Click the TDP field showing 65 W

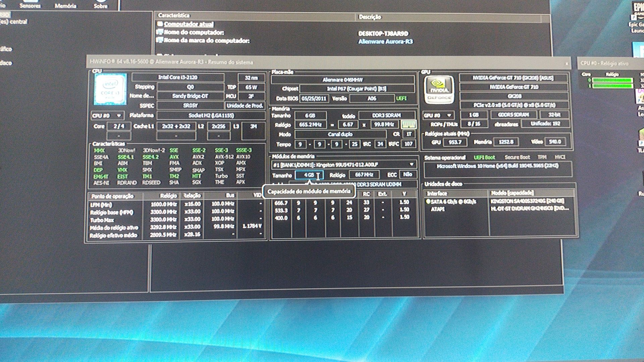tap(251, 87)
